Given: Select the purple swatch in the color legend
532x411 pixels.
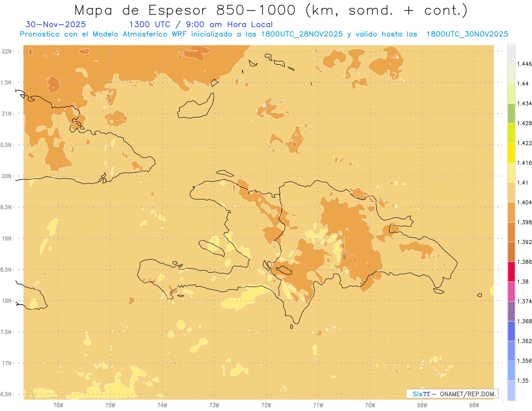Looking at the screenshot, I should [x=511, y=311].
